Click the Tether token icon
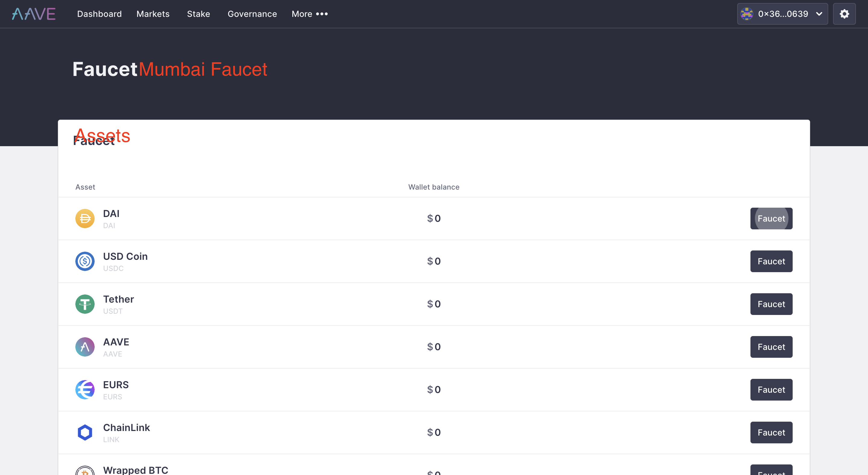Viewport: 868px width, 475px height. click(85, 304)
